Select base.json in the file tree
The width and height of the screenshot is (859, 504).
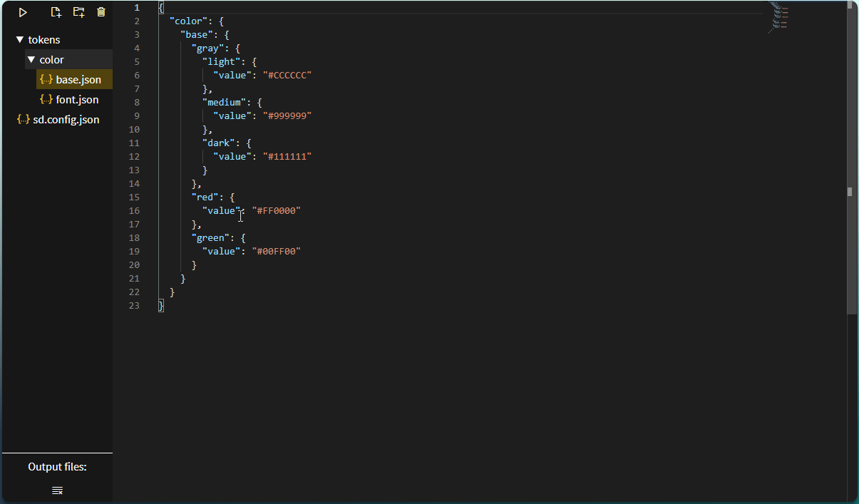tap(78, 80)
